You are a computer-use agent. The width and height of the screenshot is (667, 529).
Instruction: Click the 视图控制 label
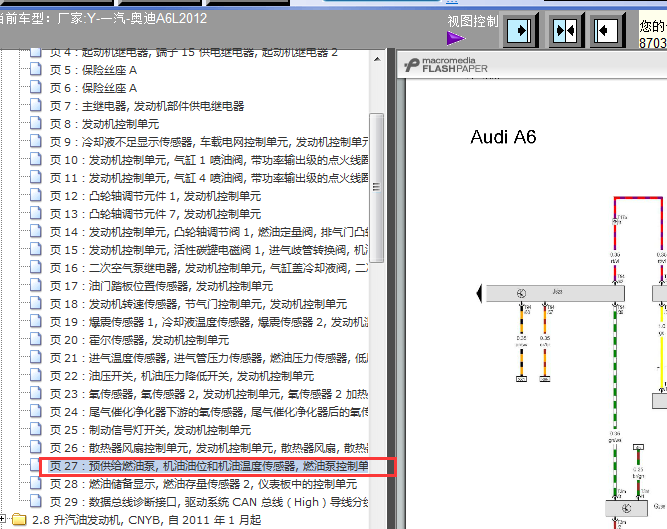point(472,21)
